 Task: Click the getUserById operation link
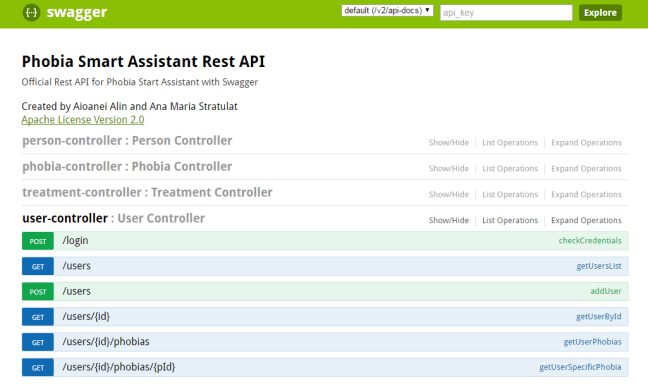point(598,317)
